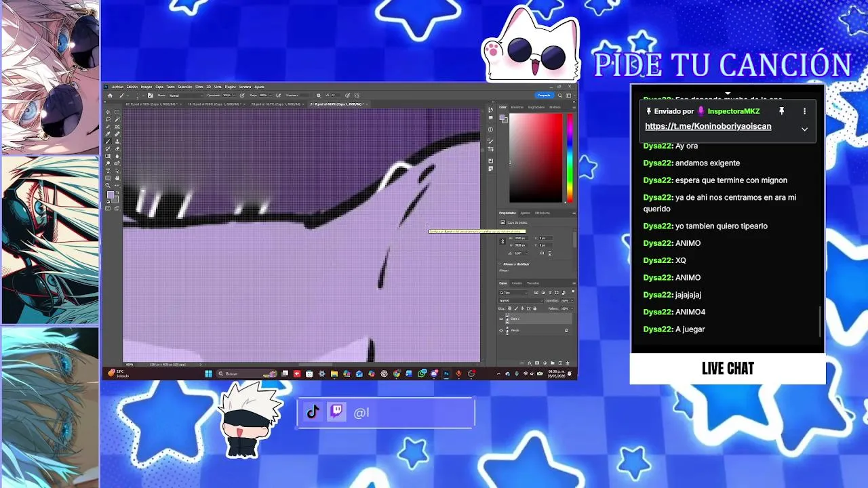Image resolution: width=868 pixels, height=488 pixels.
Task: Open the Imagen menu
Action: point(146,87)
